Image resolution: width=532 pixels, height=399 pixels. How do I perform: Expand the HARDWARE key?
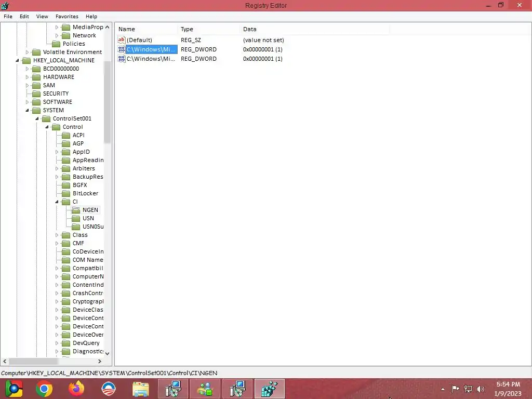[x=27, y=77]
